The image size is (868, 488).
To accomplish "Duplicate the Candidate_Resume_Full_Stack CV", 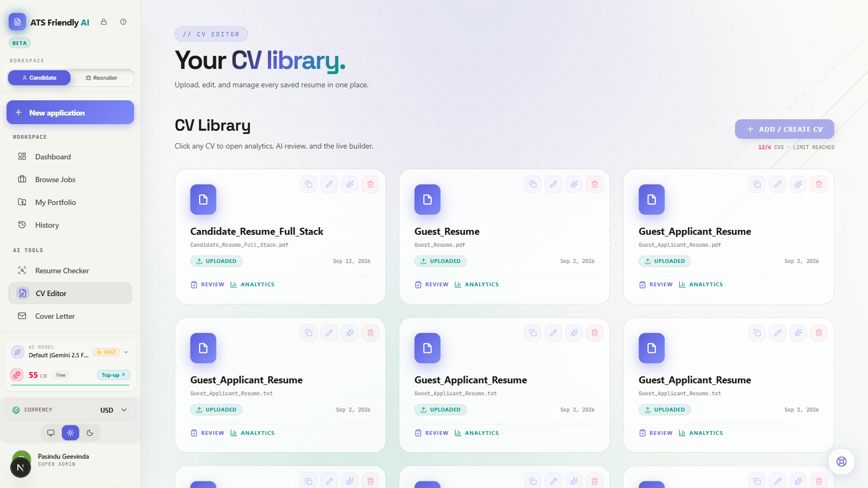I will 309,184.
